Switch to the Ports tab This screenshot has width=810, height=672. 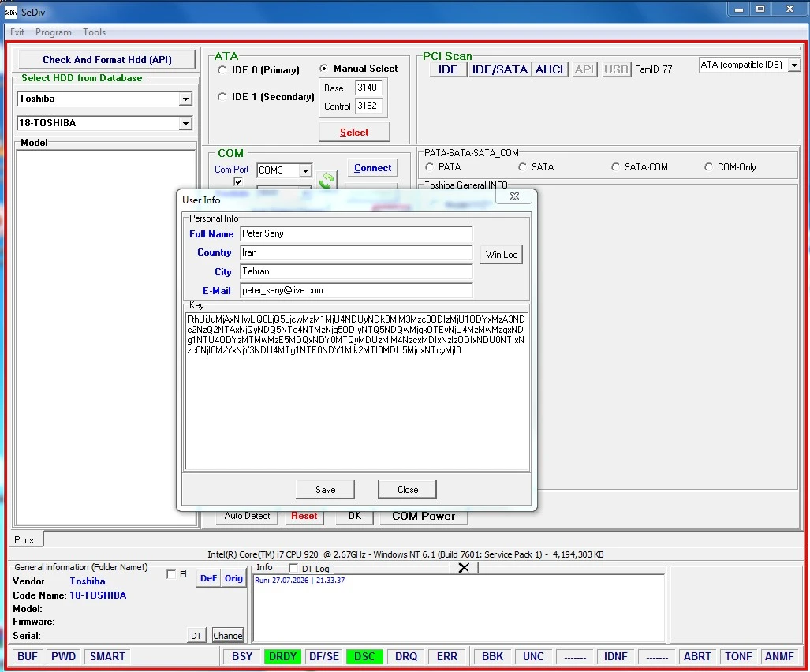(24, 539)
